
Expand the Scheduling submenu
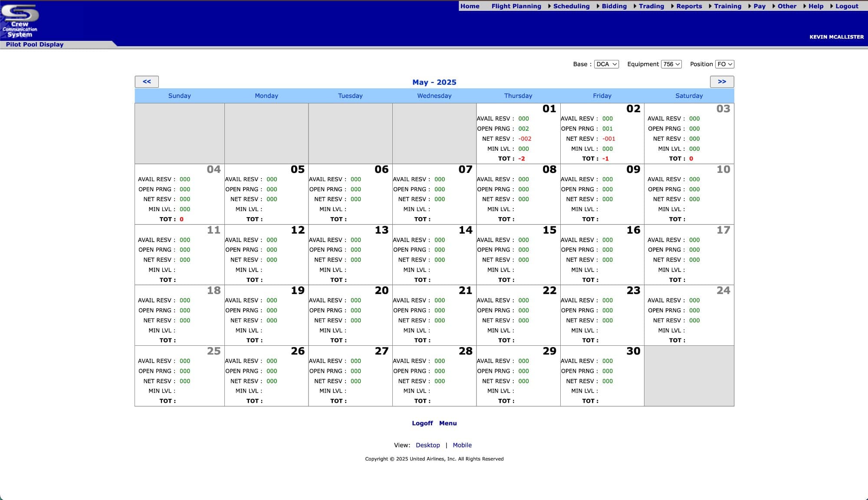571,6
